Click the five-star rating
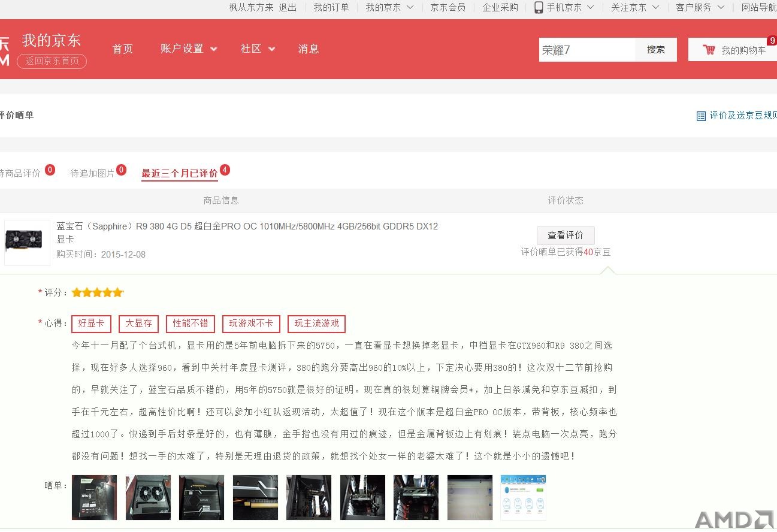Image resolution: width=777 pixels, height=532 pixels. 97,293
